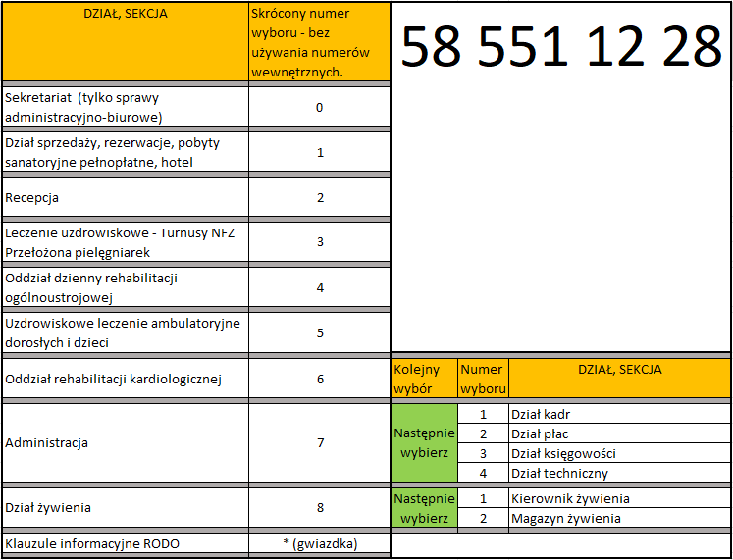The width and height of the screenshot is (733, 560).
Task: Select the * (gwiazdka) cell
Action: pos(320,543)
